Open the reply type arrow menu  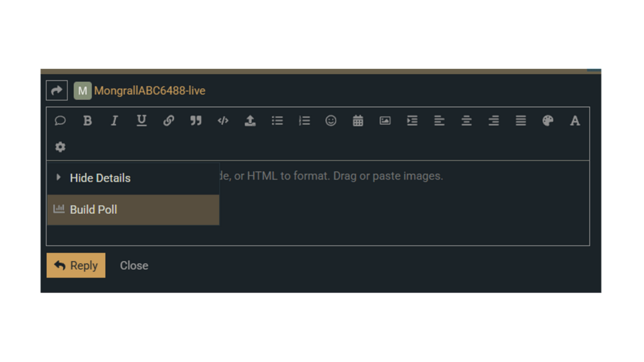pyautogui.click(x=57, y=91)
